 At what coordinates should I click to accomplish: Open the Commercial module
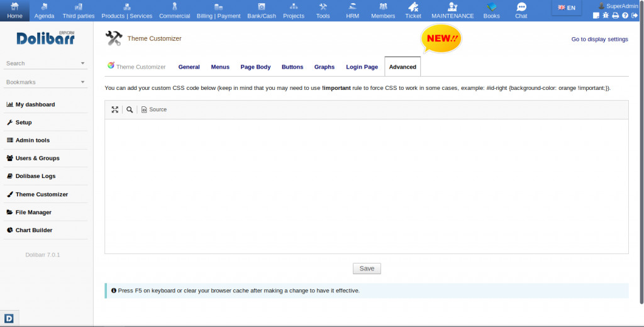click(x=175, y=11)
